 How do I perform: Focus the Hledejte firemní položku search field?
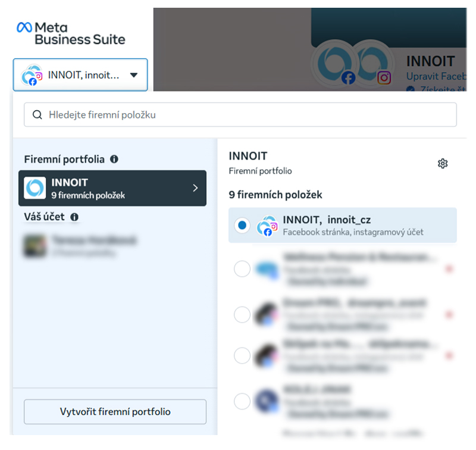click(x=240, y=115)
